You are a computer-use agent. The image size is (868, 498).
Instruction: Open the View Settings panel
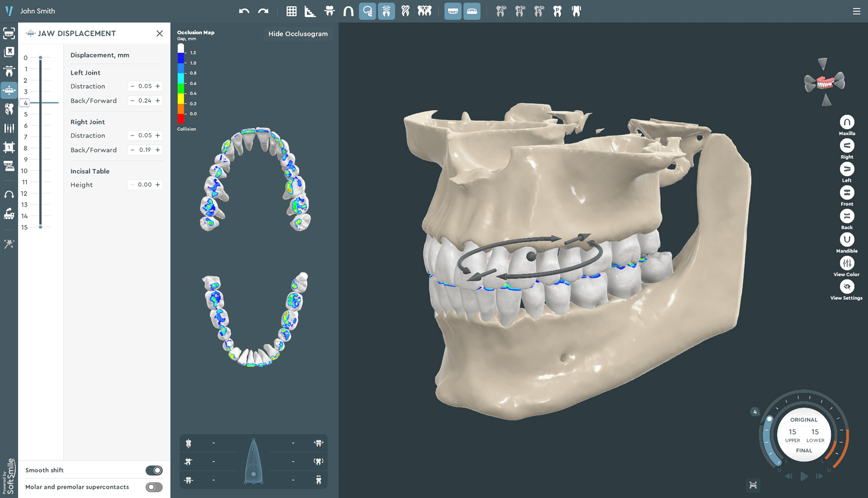[847, 287]
